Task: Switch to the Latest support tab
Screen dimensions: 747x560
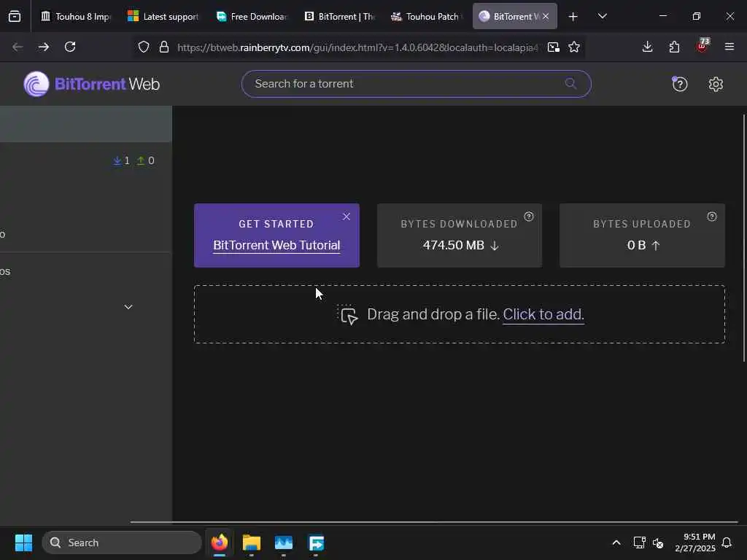Action: (x=163, y=17)
